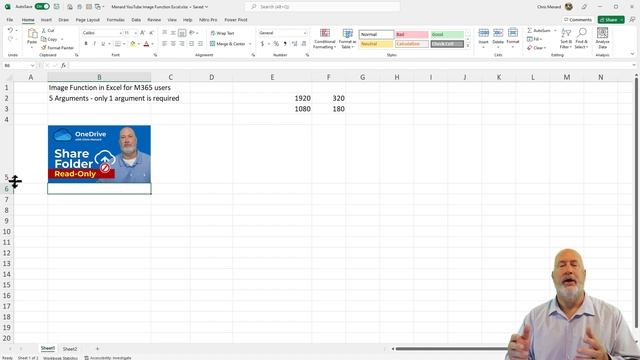Screen dimensions: 640x360
Task: Increase font size with larger A icon
Action: [x=142, y=33]
